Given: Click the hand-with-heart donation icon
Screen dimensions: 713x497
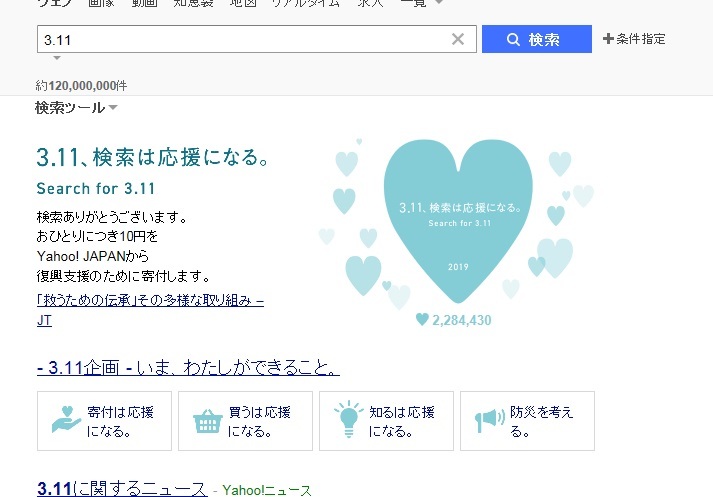Looking at the screenshot, I should tap(66, 419).
